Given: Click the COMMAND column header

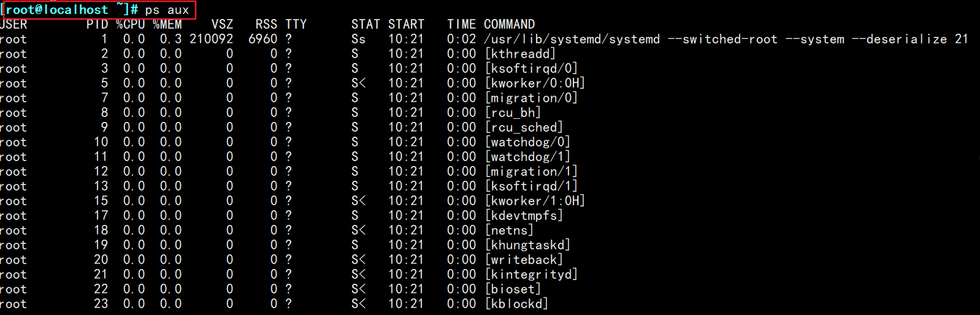Looking at the screenshot, I should point(509,25).
